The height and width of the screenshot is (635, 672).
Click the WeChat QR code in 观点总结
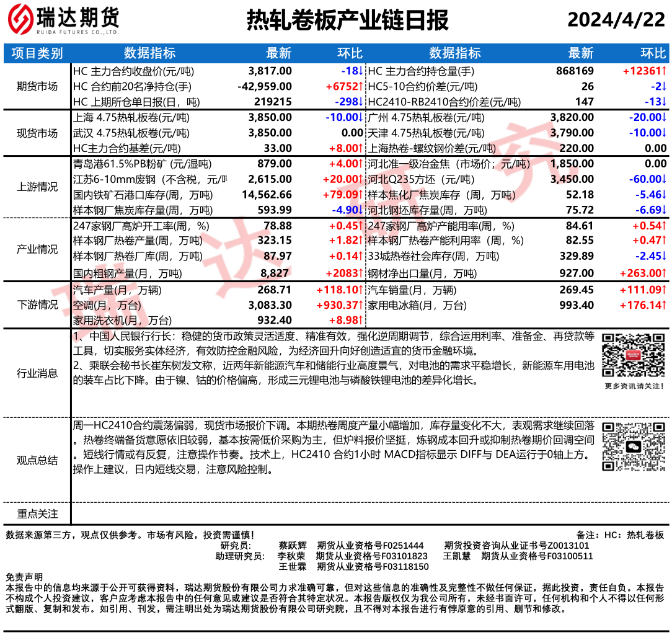tap(634, 446)
